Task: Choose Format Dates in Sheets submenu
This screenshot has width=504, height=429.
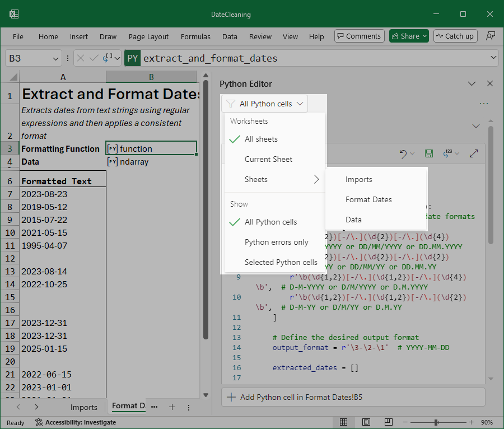Action: 368,199
